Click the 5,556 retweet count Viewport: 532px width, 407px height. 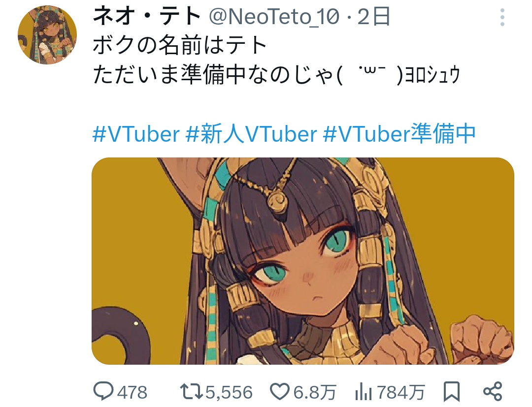pos(229,392)
